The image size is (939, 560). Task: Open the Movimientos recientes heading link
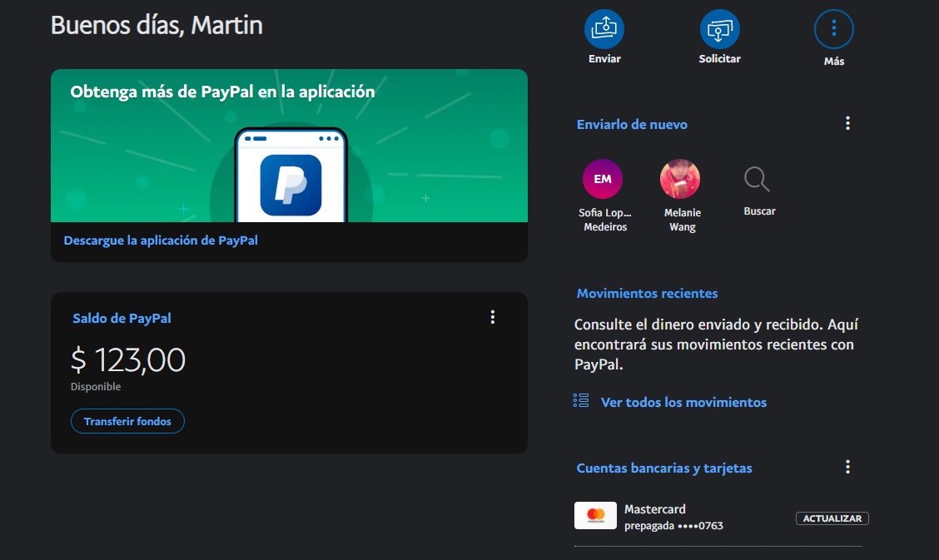point(647,293)
